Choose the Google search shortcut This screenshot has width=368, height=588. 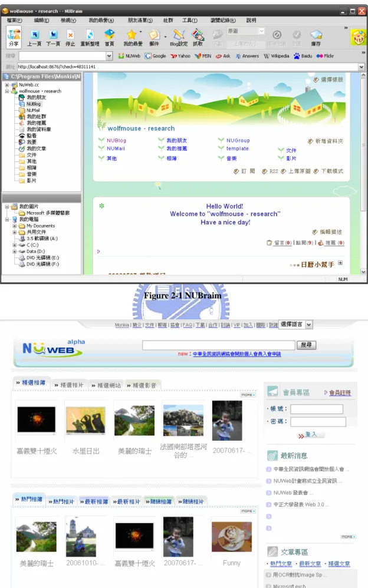click(x=156, y=56)
